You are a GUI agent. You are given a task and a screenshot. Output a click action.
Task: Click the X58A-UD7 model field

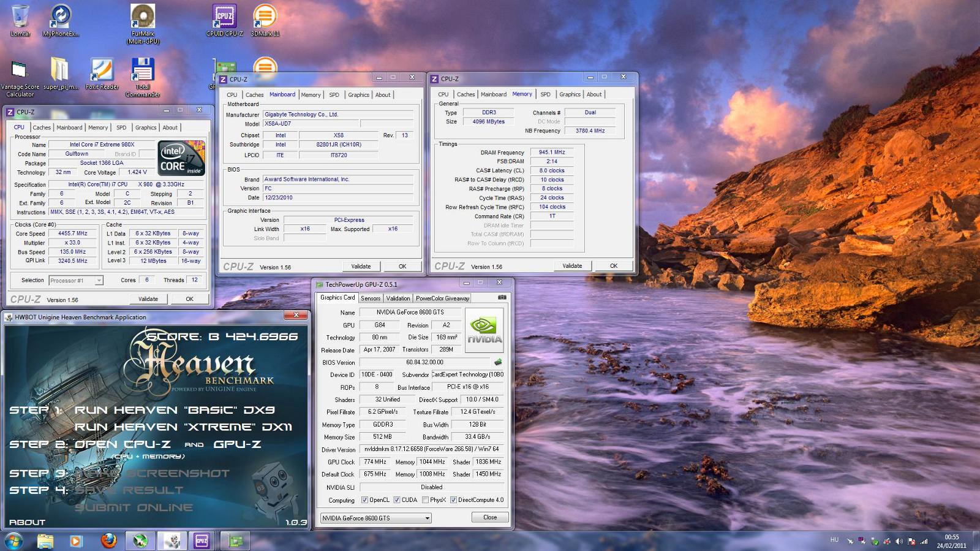[x=311, y=124]
